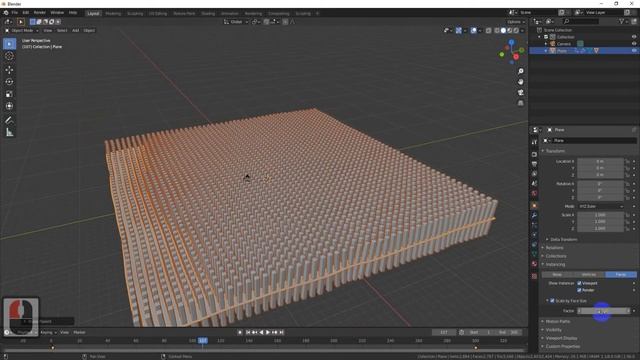Open the Output properties tab icon
640x360 pixels.
pyautogui.click(x=534, y=164)
